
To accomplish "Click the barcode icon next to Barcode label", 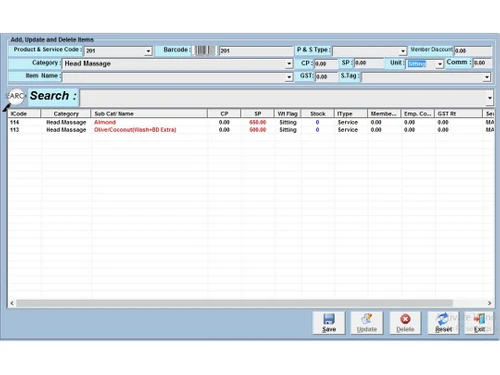I will (205, 51).
